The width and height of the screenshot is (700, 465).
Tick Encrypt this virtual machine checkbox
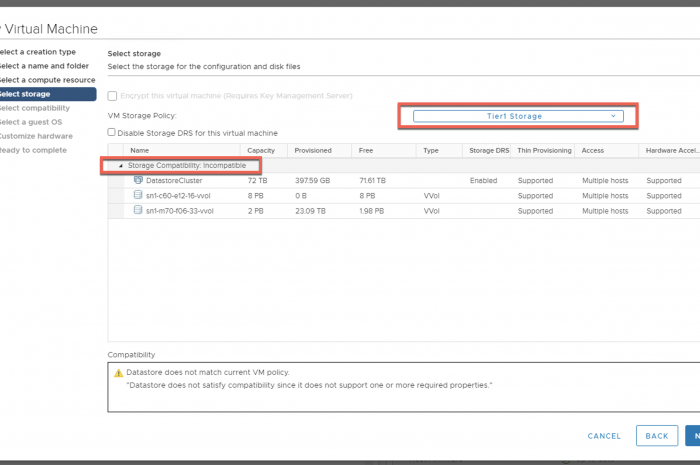pyautogui.click(x=112, y=96)
